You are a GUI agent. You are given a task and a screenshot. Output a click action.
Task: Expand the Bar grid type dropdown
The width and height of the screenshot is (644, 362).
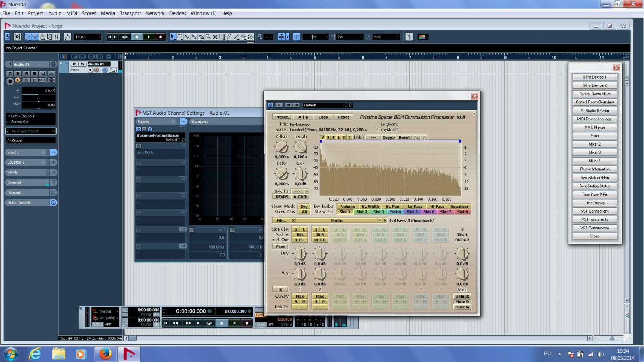click(x=350, y=37)
